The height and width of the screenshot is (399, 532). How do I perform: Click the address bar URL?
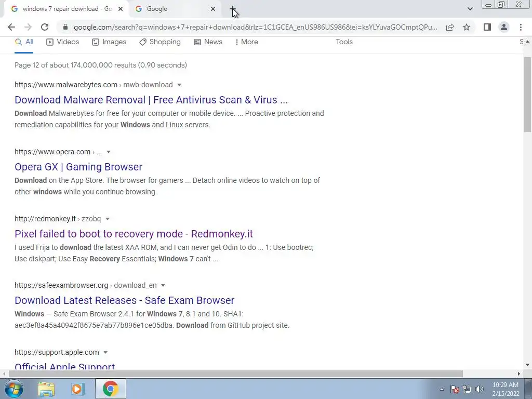pyautogui.click(x=255, y=27)
